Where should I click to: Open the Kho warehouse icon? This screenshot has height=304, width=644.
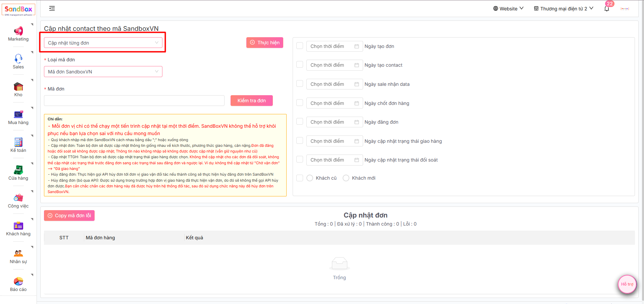18,86
